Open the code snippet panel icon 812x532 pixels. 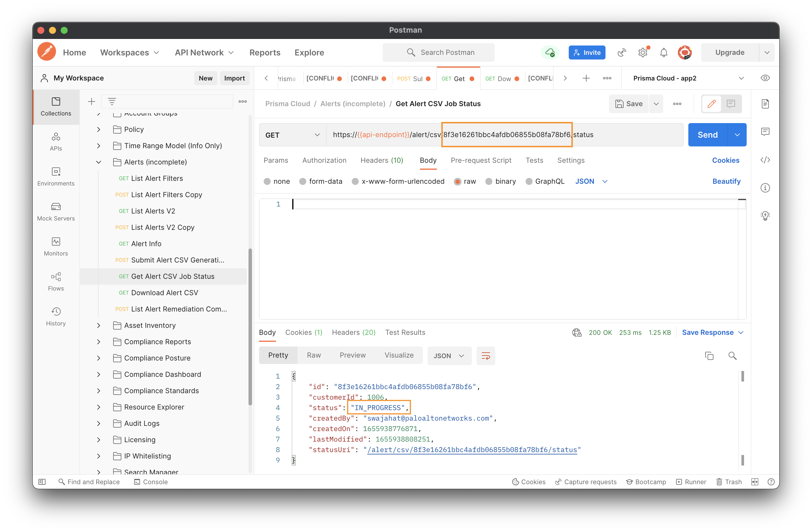tap(765, 160)
